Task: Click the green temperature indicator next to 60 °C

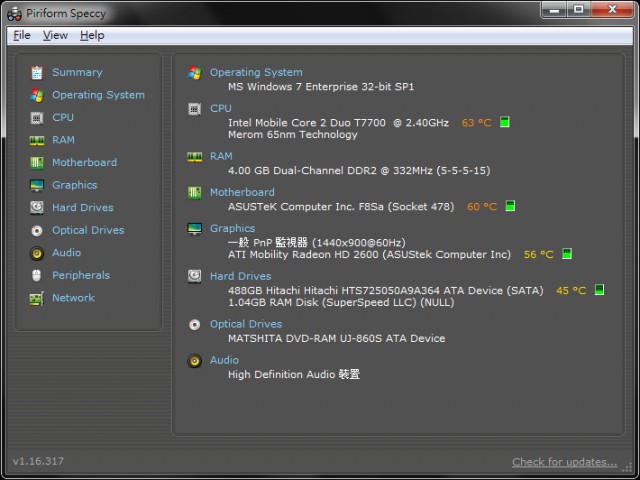Action: click(510, 206)
